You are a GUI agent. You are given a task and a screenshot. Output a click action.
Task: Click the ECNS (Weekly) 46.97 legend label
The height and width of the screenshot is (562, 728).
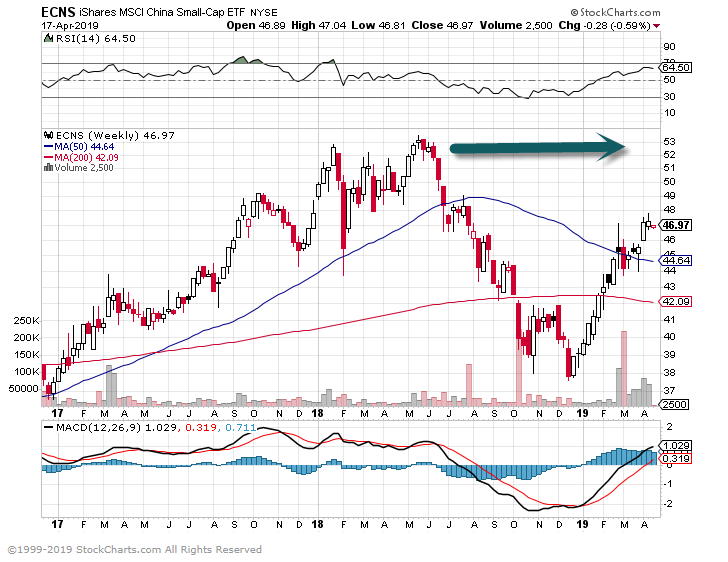pos(115,136)
